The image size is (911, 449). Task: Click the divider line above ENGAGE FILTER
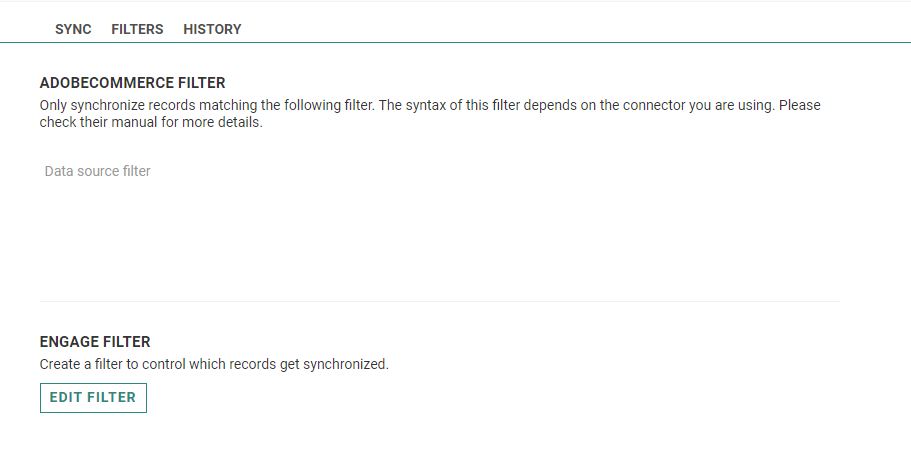click(x=440, y=301)
